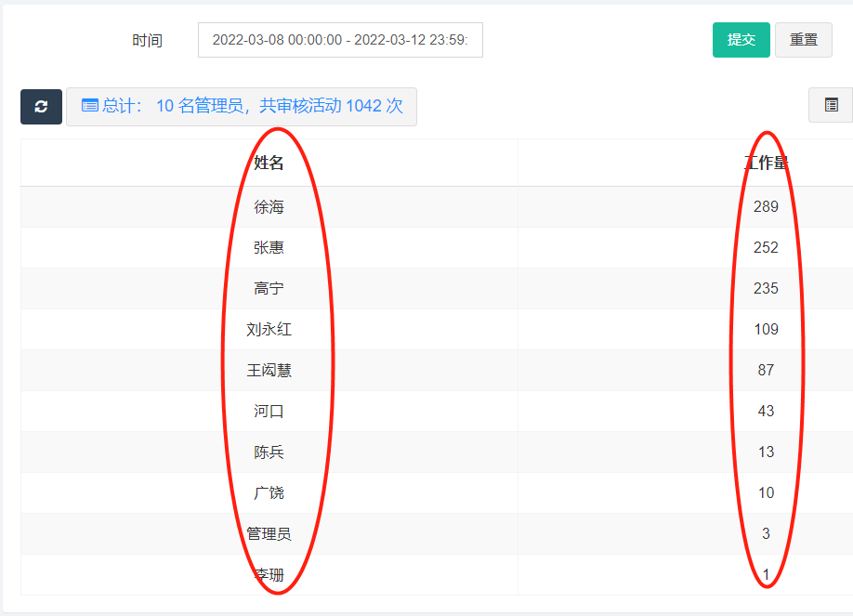The width and height of the screenshot is (853, 616).
Task: Select the name cell 管理员
Action: 269,533
